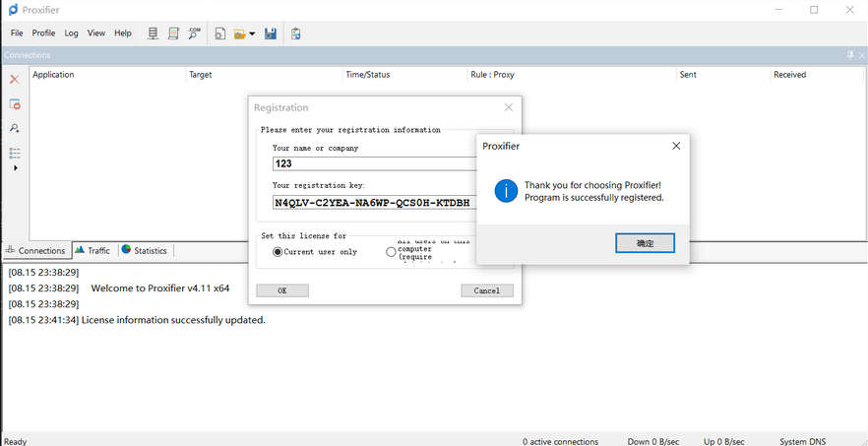Open the Proxy Servers toolbar icon
Screen dimensions: 868x446
click(153, 33)
